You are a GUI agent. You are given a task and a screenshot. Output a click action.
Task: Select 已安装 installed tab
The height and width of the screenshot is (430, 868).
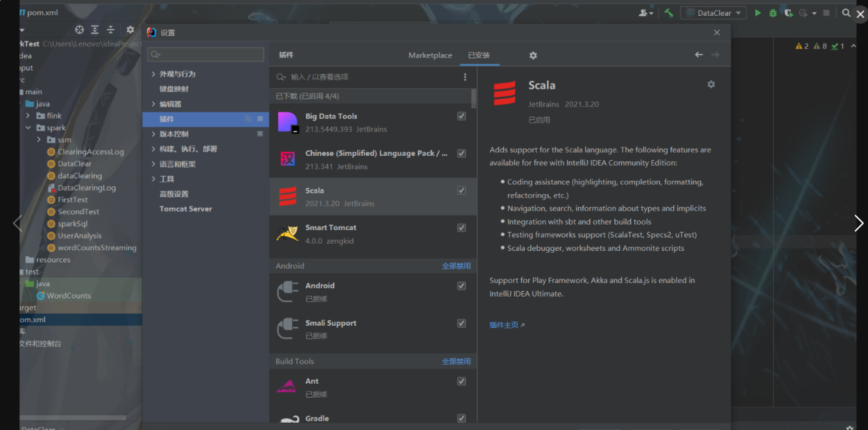(x=479, y=55)
